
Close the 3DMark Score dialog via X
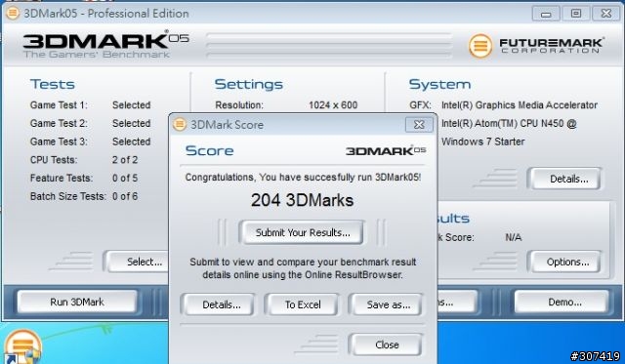(419, 125)
